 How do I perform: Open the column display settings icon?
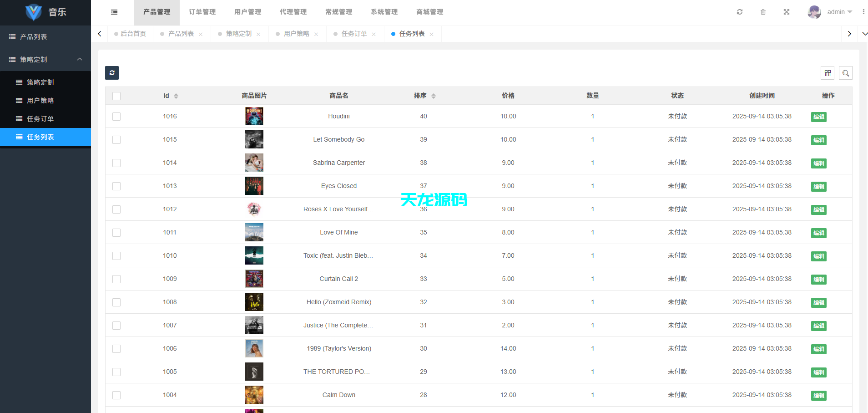point(828,73)
